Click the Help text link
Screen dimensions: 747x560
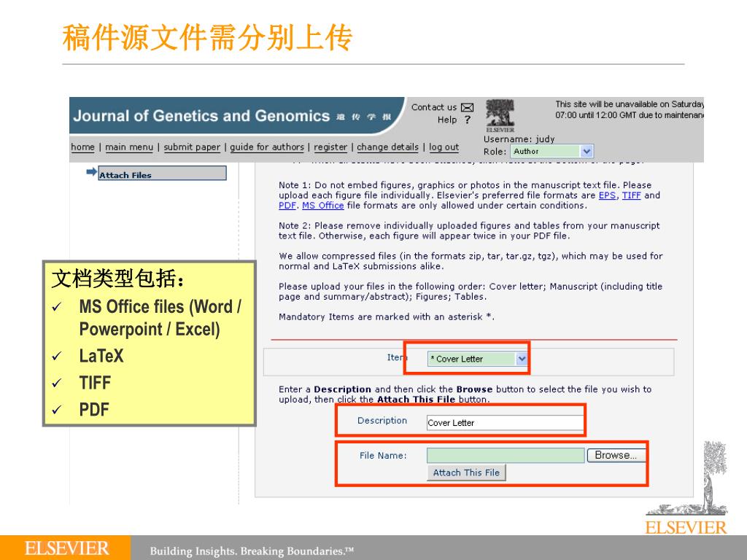(x=447, y=120)
